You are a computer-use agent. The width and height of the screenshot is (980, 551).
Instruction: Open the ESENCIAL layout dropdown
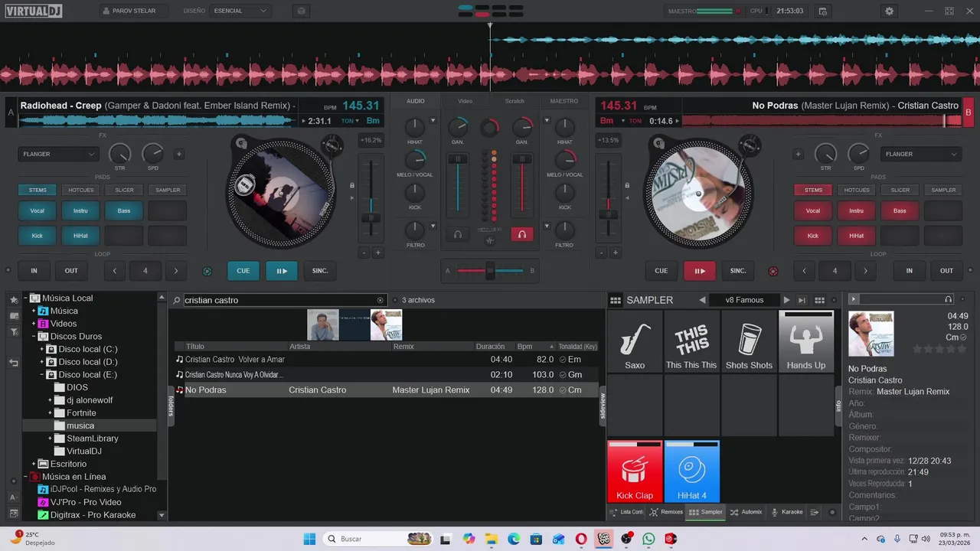pyautogui.click(x=240, y=11)
